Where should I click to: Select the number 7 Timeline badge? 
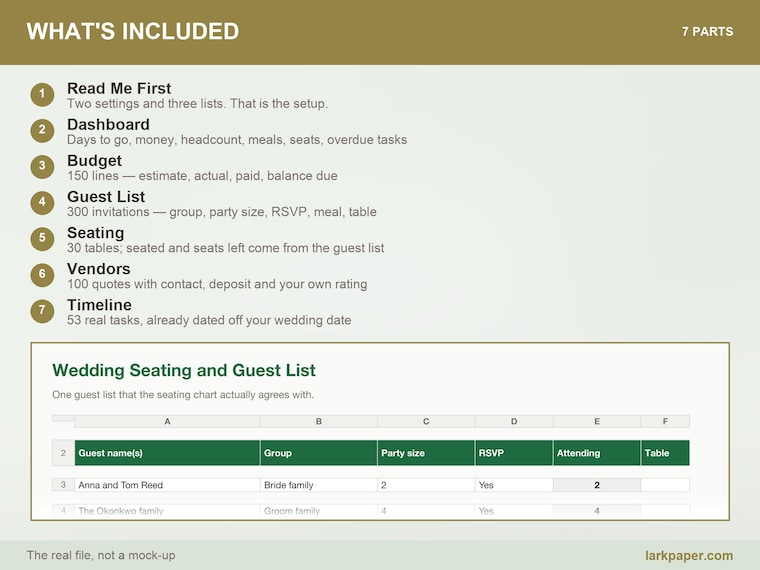tap(42, 311)
